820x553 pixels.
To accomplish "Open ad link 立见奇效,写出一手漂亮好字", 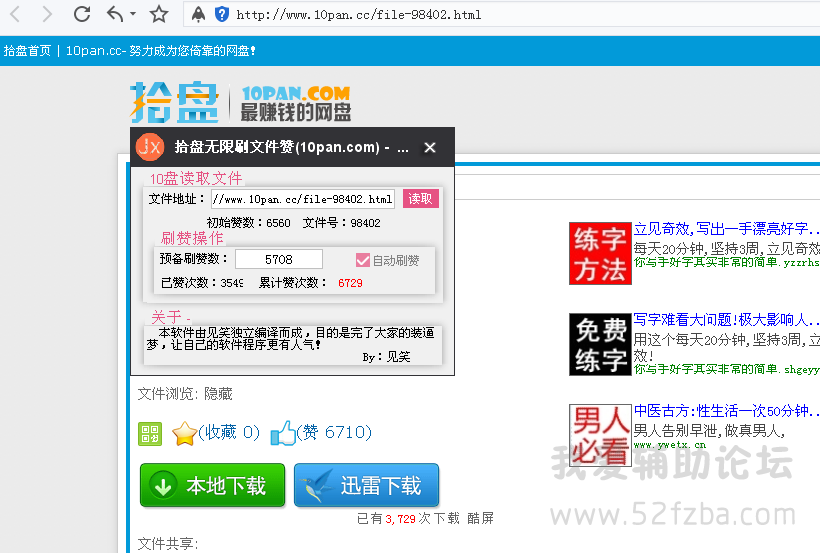I will pos(726,229).
